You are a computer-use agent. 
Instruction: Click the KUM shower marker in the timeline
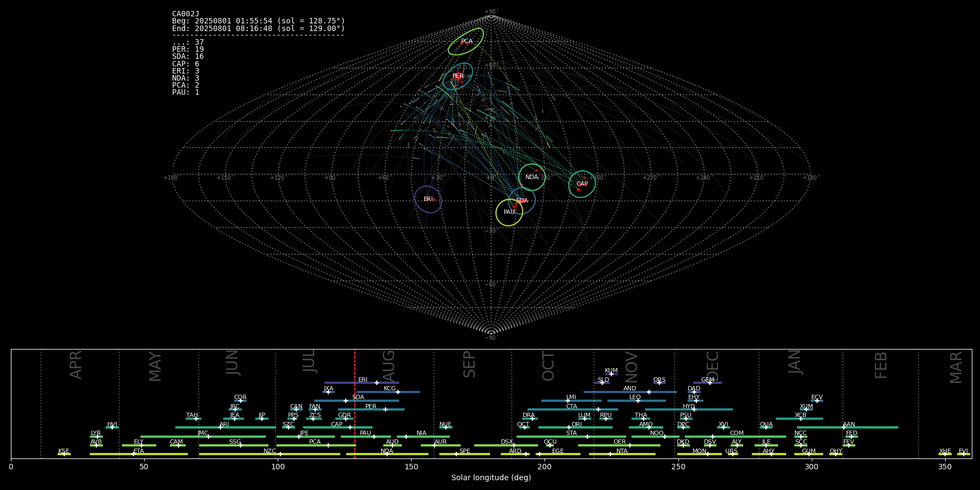[x=611, y=374]
